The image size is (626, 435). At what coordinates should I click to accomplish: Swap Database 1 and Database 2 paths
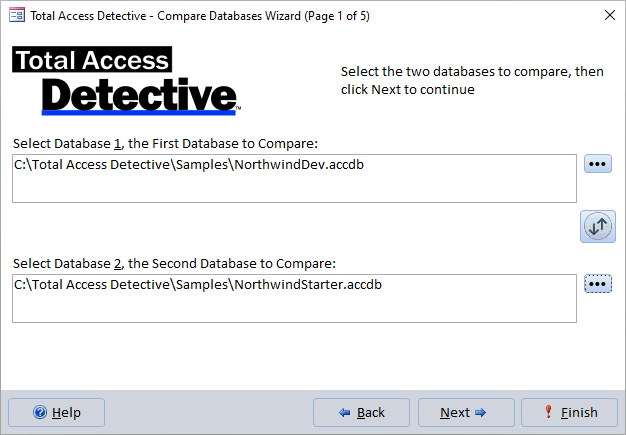[598, 226]
